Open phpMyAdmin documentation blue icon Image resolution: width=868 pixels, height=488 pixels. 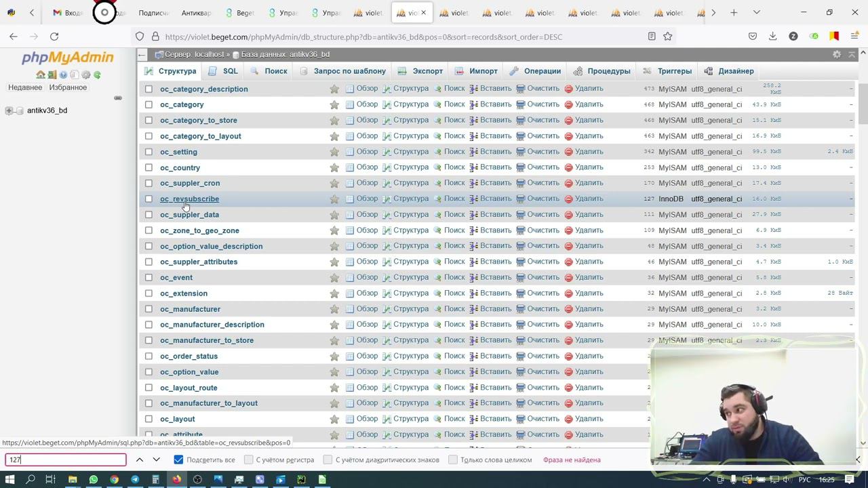click(63, 75)
